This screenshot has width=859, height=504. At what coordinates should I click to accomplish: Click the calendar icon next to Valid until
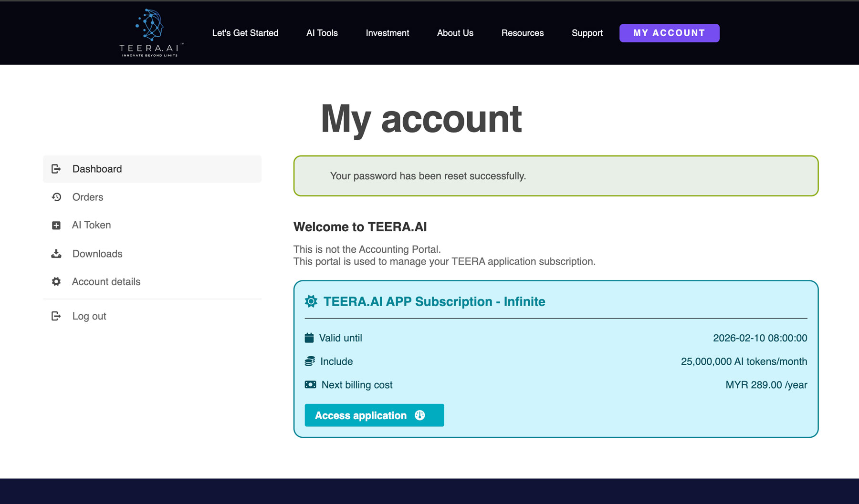[x=309, y=338]
